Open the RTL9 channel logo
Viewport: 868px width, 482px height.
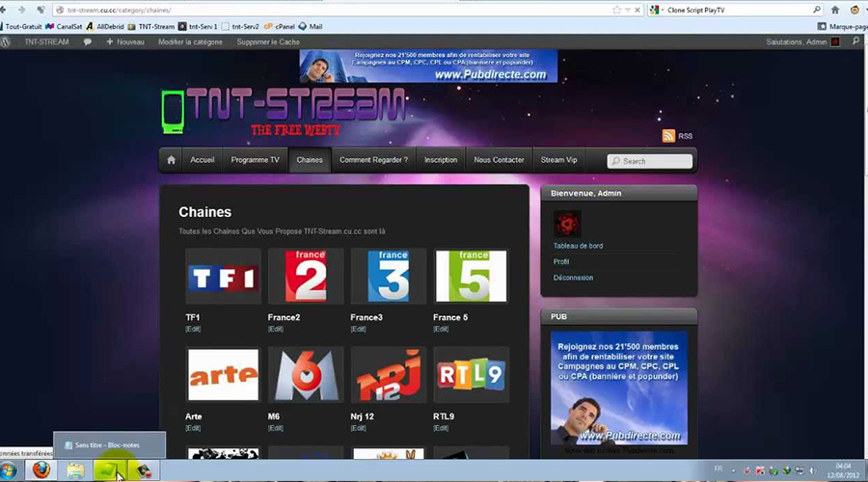click(x=471, y=375)
